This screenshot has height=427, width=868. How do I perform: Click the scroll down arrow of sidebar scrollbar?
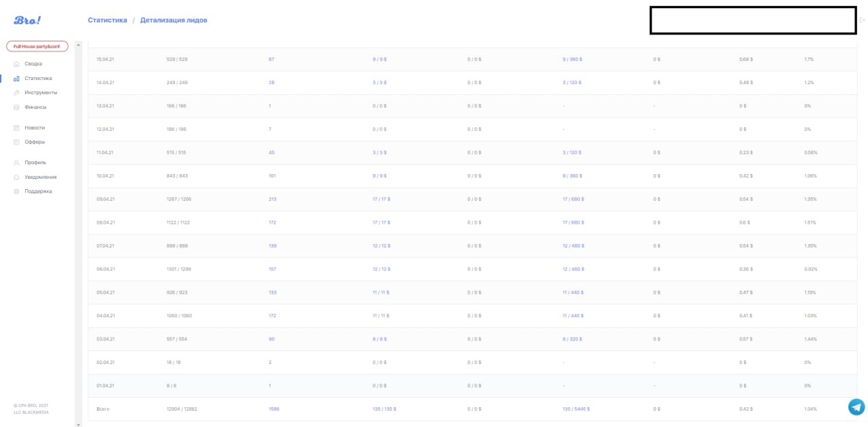(78, 424)
